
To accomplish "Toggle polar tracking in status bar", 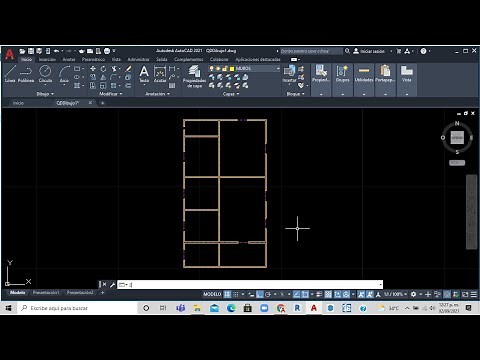I will tap(268, 294).
